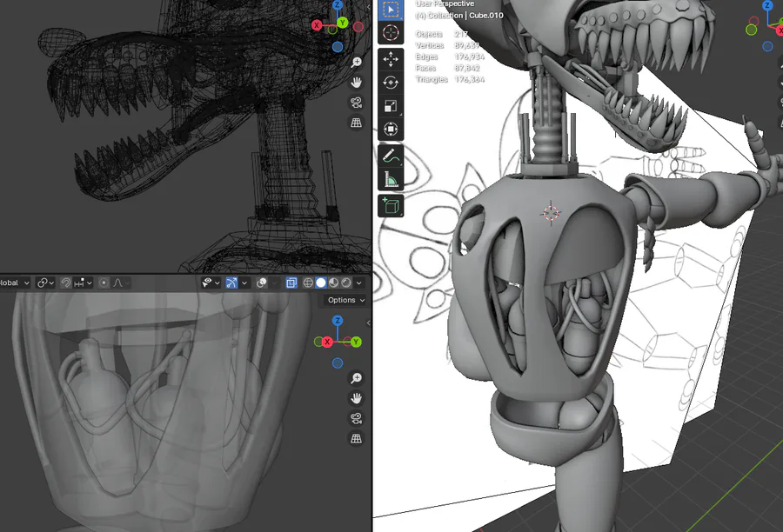Switch to Solid shading mode
The image size is (783, 532).
click(320, 283)
